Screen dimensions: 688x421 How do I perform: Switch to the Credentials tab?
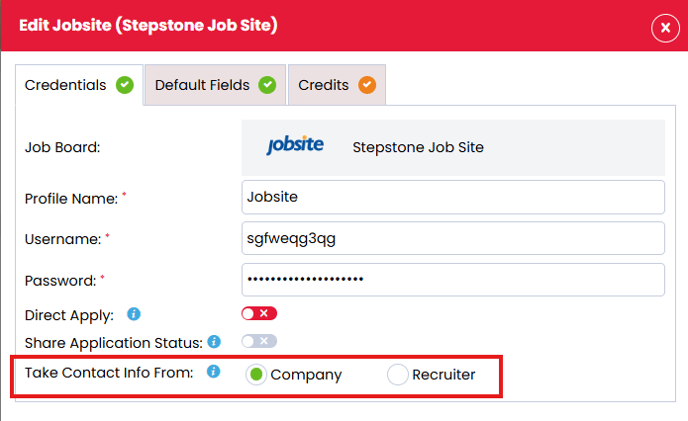click(66, 85)
